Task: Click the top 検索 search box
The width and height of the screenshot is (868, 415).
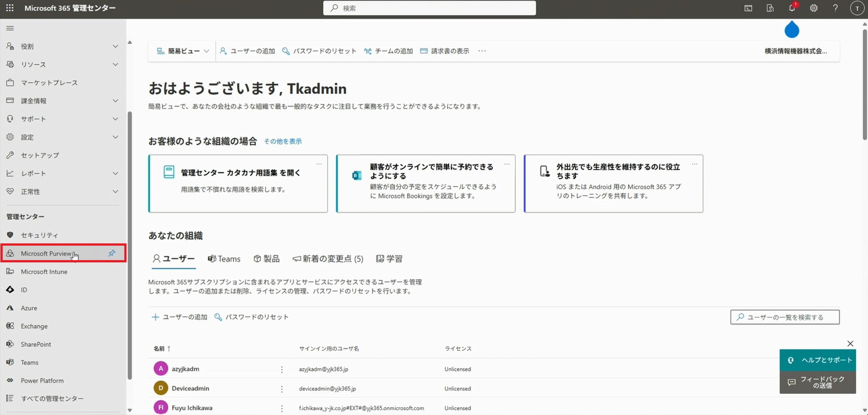Action: [x=429, y=8]
